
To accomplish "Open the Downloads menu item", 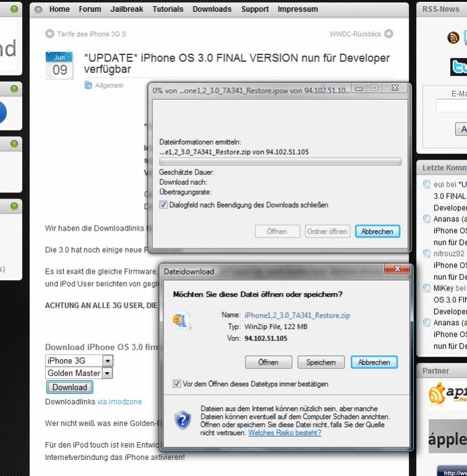I will point(212,9).
